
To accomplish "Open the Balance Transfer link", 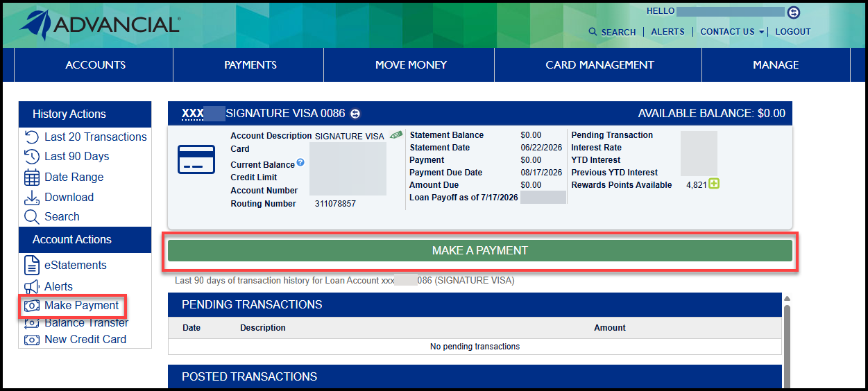I will [87, 323].
